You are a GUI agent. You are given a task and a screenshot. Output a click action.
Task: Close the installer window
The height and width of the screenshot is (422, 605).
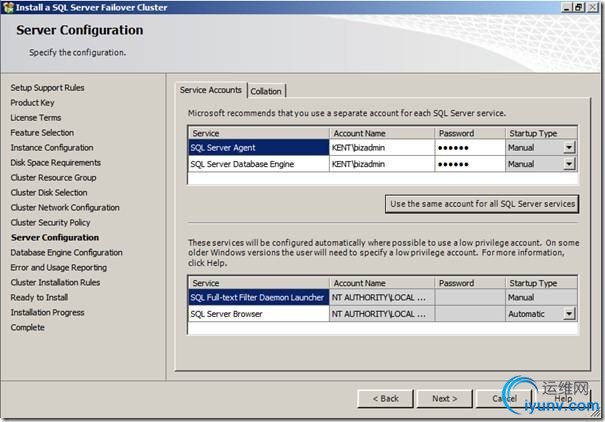coord(593,7)
